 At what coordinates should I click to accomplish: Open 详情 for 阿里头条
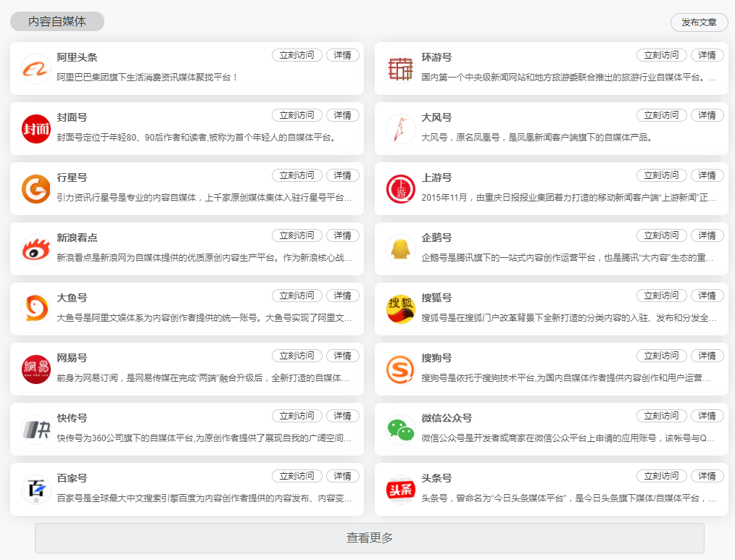click(343, 55)
